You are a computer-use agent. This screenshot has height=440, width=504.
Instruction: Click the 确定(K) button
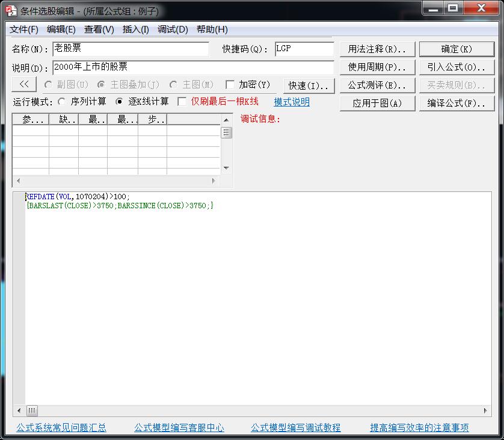[456, 49]
